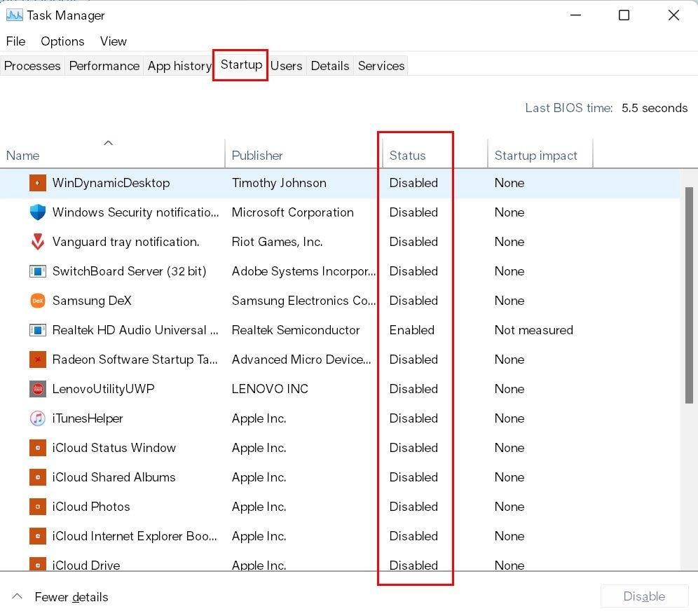
Task: Open the File menu
Action: (x=15, y=41)
